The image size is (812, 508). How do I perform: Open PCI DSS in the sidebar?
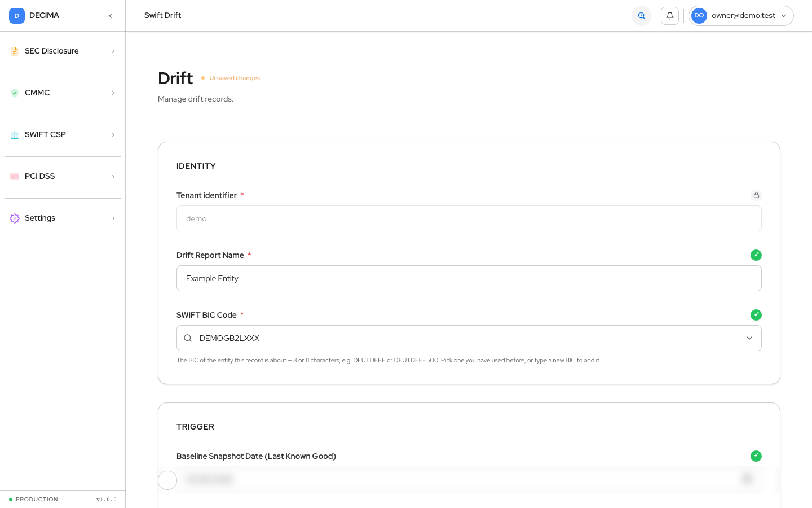click(x=63, y=177)
